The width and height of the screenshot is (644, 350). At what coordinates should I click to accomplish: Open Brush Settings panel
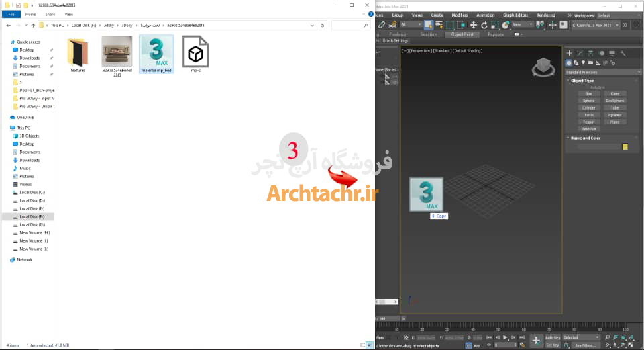pyautogui.click(x=395, y=41)
